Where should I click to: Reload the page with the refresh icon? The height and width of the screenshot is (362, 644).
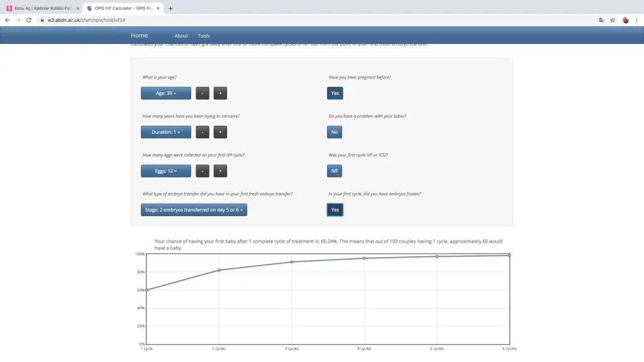28,20
